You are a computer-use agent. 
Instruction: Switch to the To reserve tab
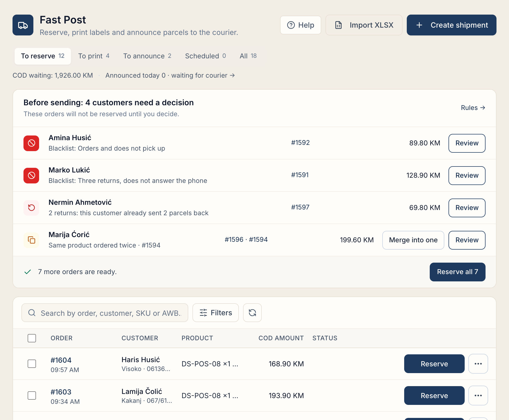tap(43, 56)
